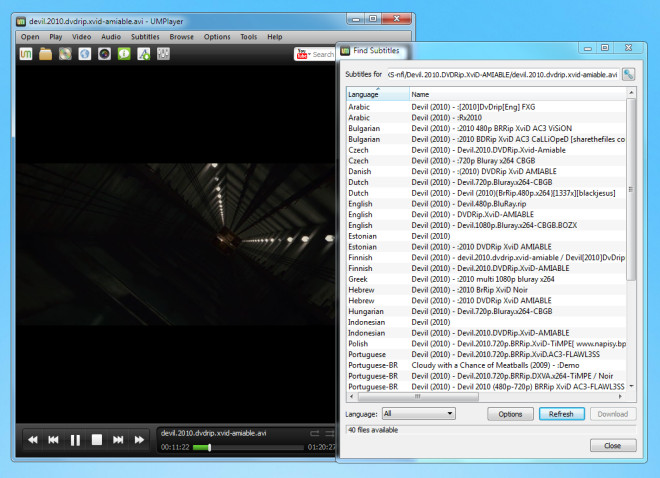Screen dimensions: 660x478
Task: Select Dutch 'Devil.720p.Bluray.x264-CBGB' subtitle
Action: [486, 182]
